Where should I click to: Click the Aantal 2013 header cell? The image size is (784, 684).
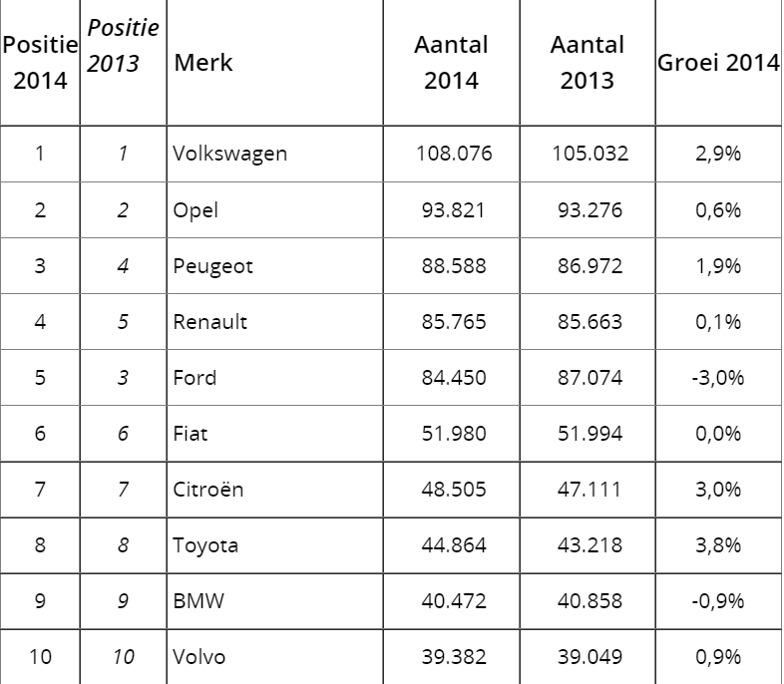coord(588,63)
